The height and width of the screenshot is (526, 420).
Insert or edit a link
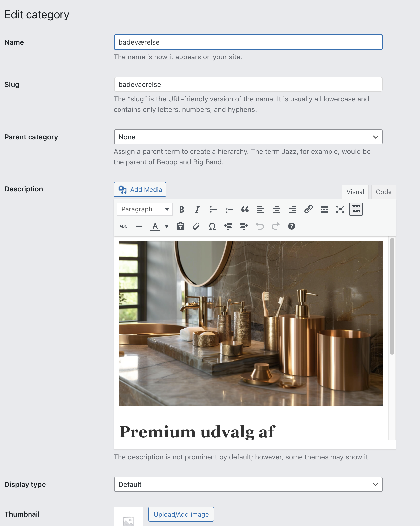pyautogui.click(x=308, y=209)
